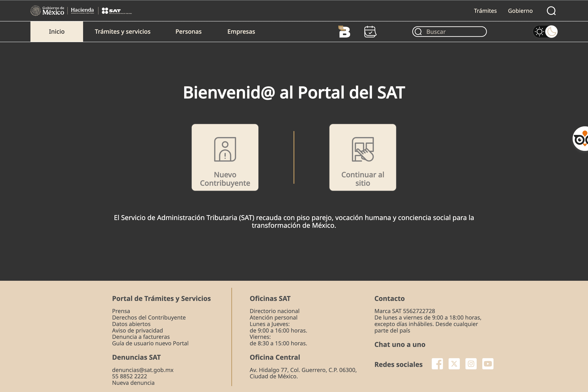The width and height of the screenshot is (588, 392).
Task: Click the Redes sociales label
Action: [399, 364]
